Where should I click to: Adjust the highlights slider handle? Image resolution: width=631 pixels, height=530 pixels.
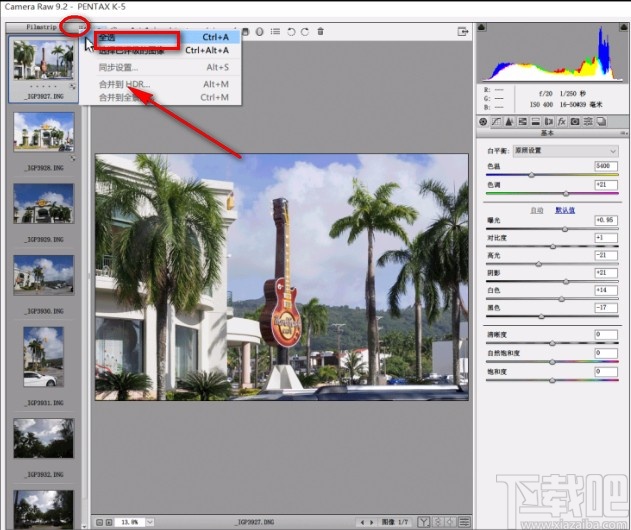tap(538, 264)
